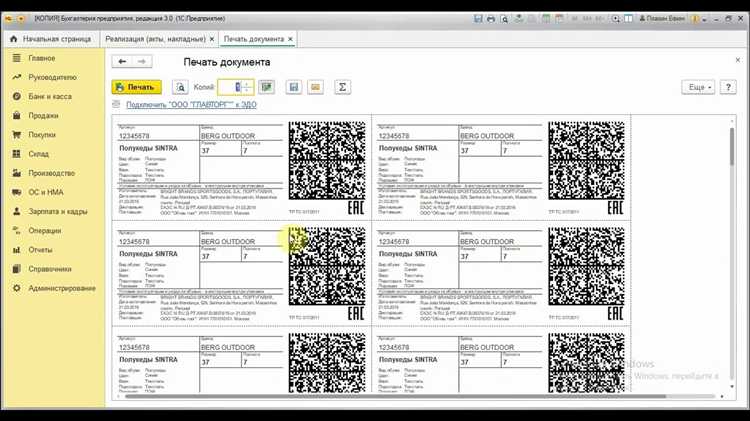Screen dimensions: 750x421
Task: Open the main menu yellow dropdown arrow
Action: point(21,19)
